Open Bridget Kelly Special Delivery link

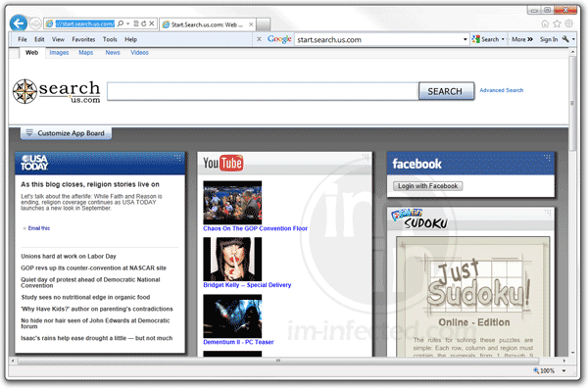pyautogui.click(x=247, y=285)
